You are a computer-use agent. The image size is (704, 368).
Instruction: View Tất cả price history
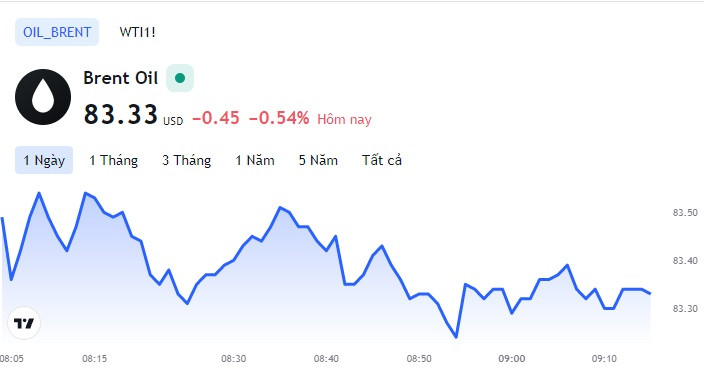click(x=382, y=160)
